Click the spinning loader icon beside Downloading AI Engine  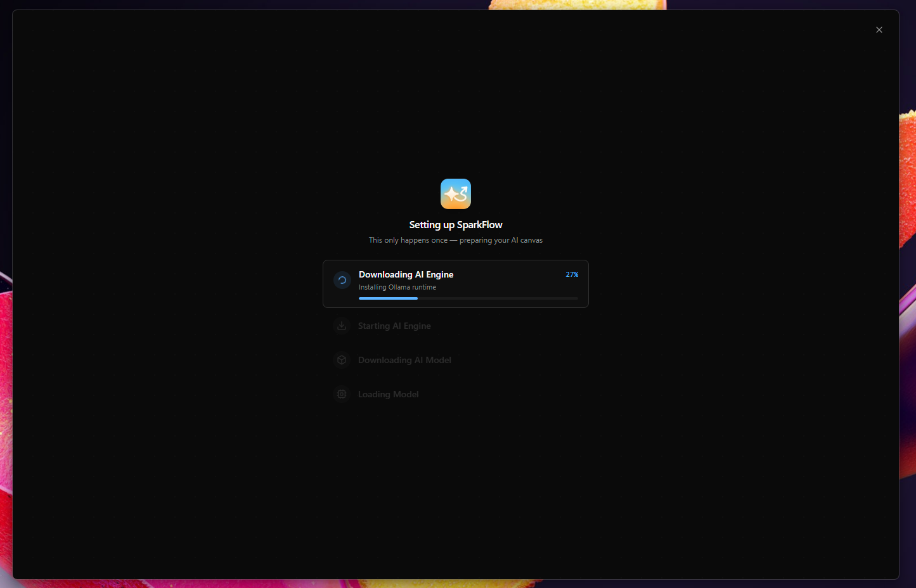tap(342, 280)
